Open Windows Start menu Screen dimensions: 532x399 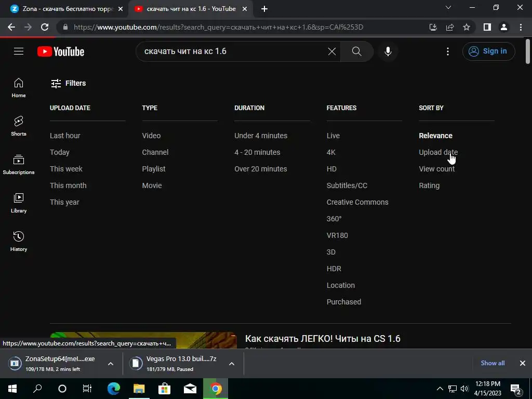click(12, 389)
